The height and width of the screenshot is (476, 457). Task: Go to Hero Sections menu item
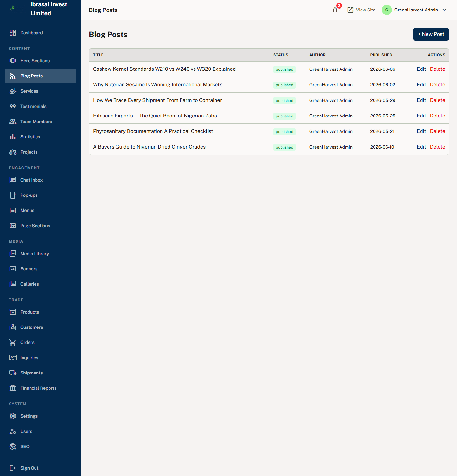coord(41,61)
